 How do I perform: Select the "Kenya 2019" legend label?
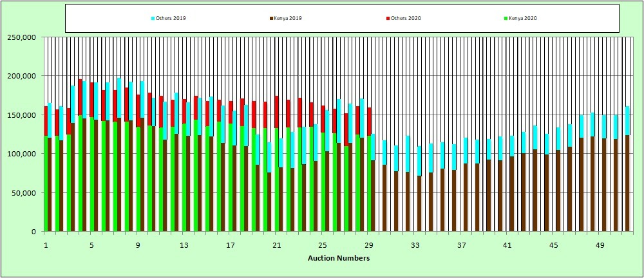pos(287,18)
